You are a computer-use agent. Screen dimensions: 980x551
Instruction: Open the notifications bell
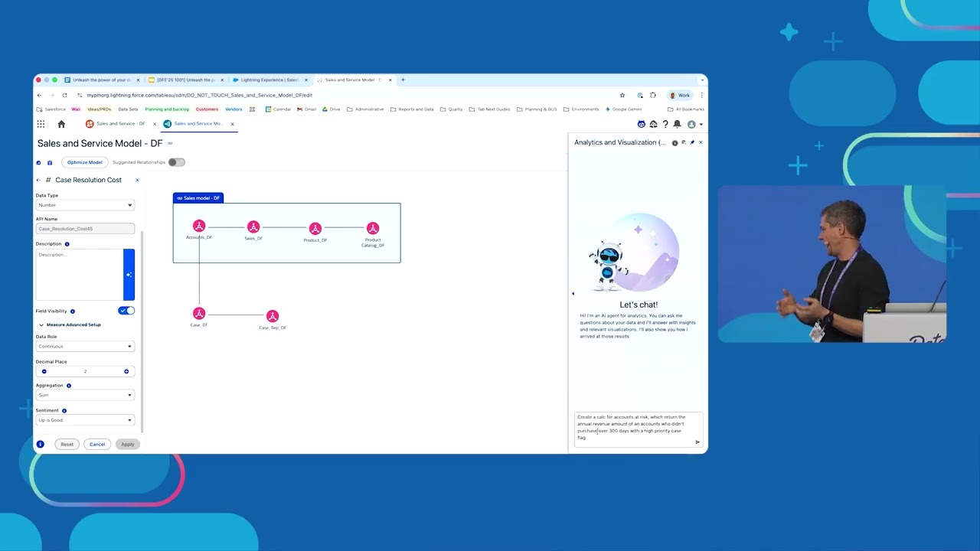click(677, 124)
